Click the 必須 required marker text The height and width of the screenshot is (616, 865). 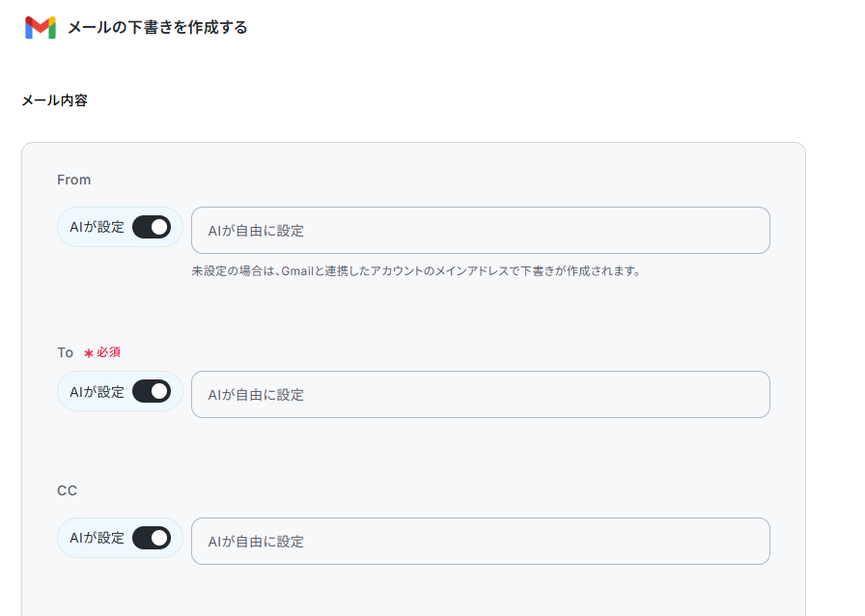click(x=109, y=352)
